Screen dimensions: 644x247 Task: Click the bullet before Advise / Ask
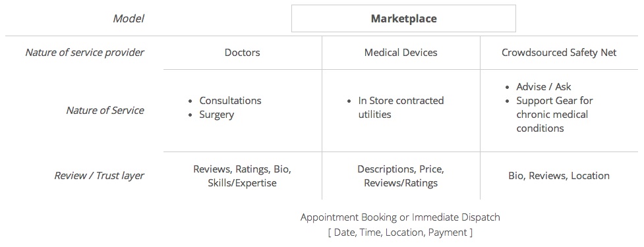(508, 87)
